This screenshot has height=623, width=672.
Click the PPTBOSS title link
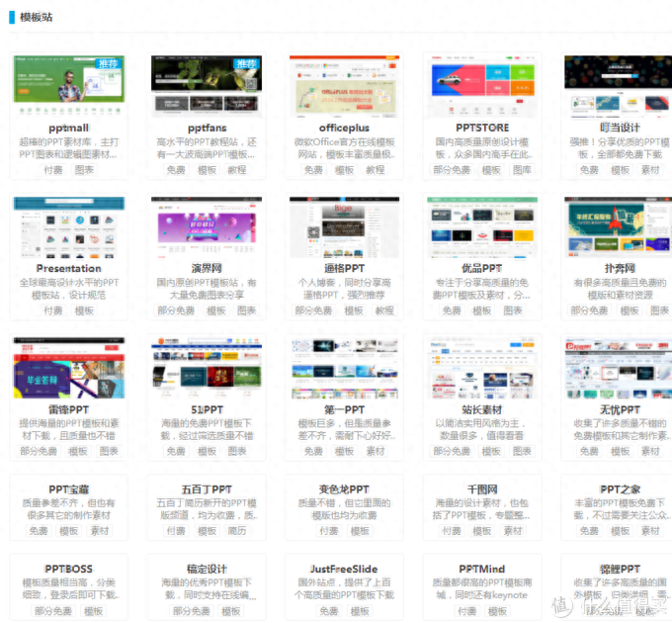point(68,569)
